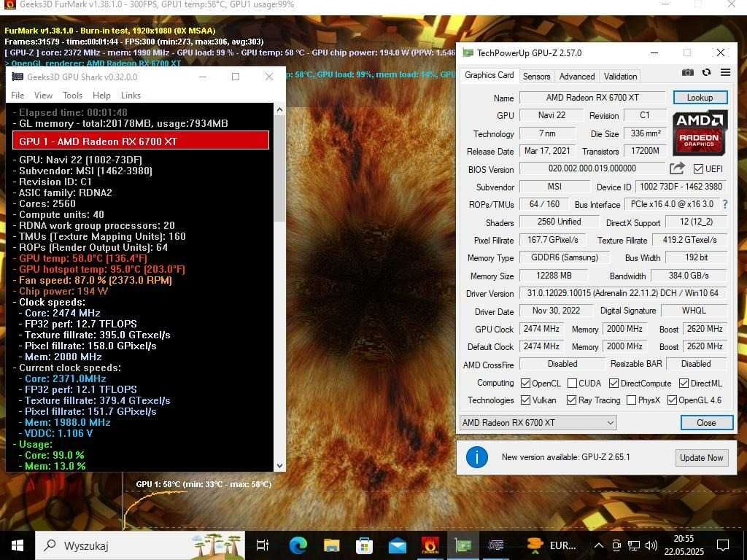The image size is (747, 560).
Task: Toggle the PhysX checkbox
Action: tap(631, 400)
